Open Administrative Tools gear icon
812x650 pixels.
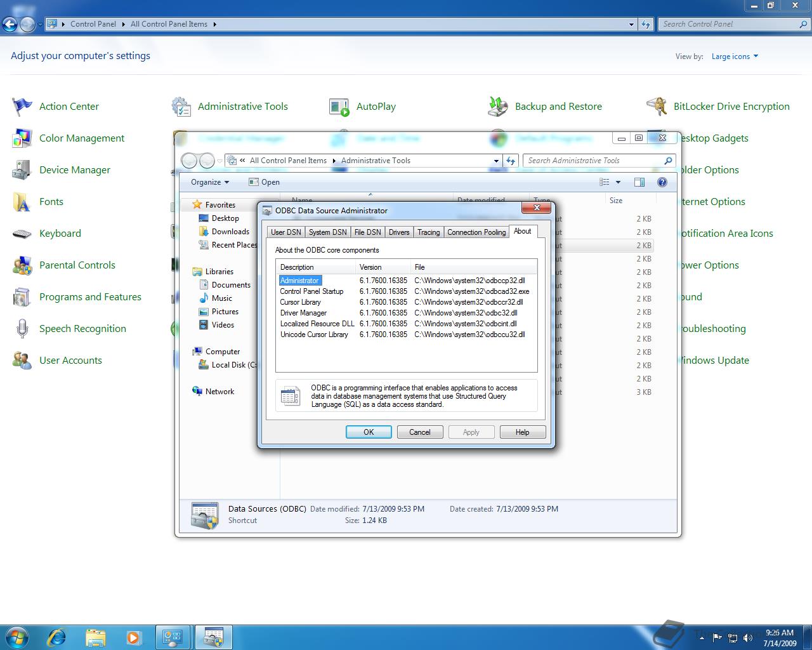pos(181,107)
